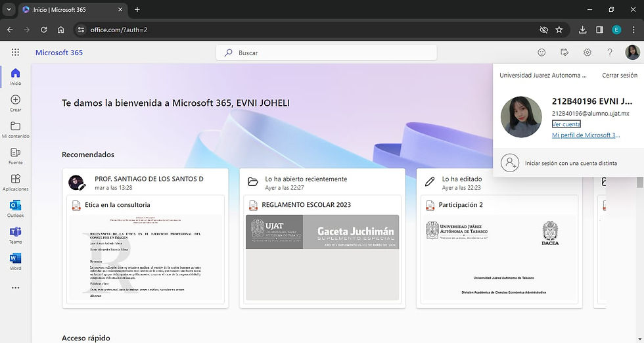The image size is (644, 343).
Task: Click the Chrome home button
Action: pyautogui.click(x=60, y=30)
